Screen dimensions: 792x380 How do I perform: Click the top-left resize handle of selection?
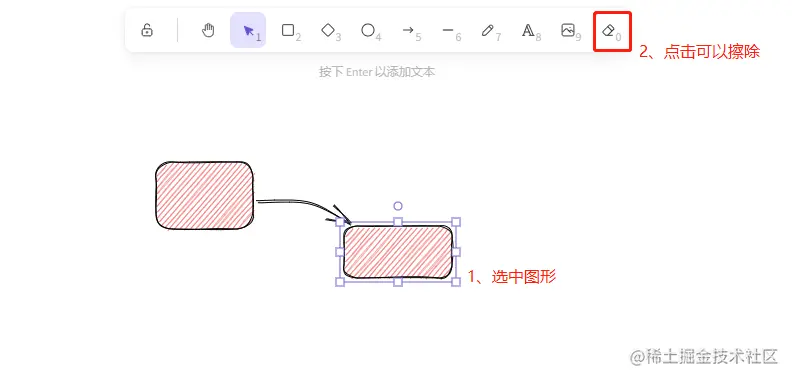340,222
